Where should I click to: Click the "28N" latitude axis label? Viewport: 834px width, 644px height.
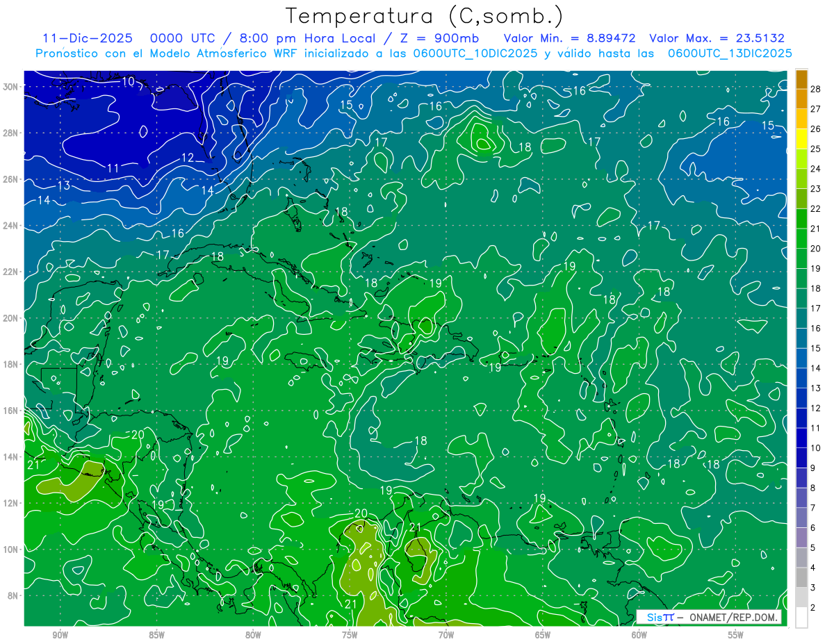coord(10,133)
